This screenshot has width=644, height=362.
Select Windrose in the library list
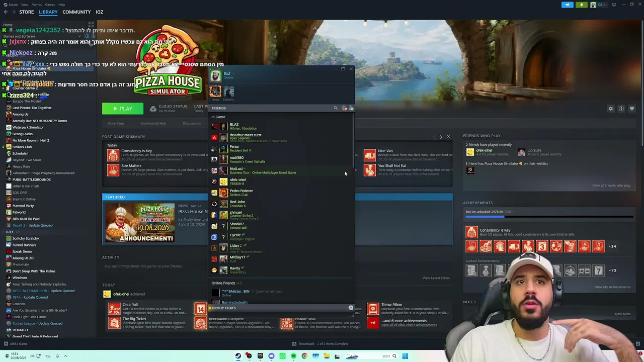(20, 278)
